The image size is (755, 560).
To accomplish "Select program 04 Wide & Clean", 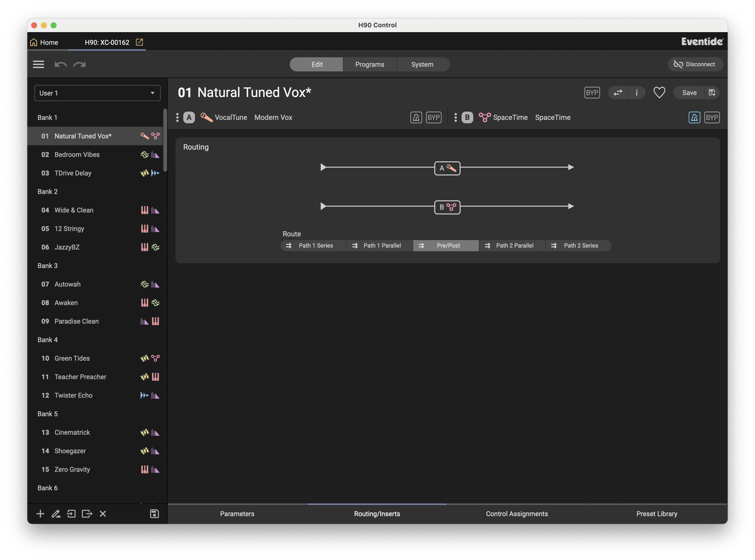I will [x=95, y=210].
